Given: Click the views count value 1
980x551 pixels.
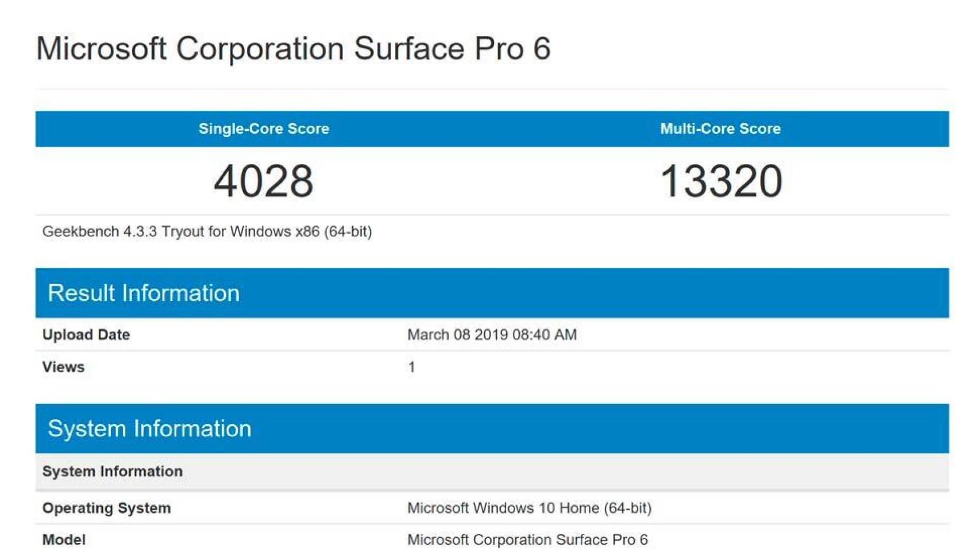Looking at the screenshot, I should 410,367.
